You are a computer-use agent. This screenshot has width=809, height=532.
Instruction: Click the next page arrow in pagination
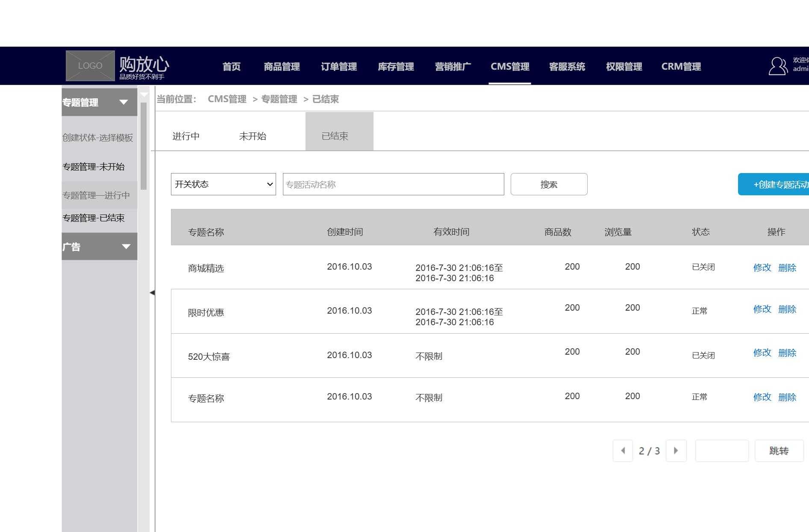pos(676,450)
